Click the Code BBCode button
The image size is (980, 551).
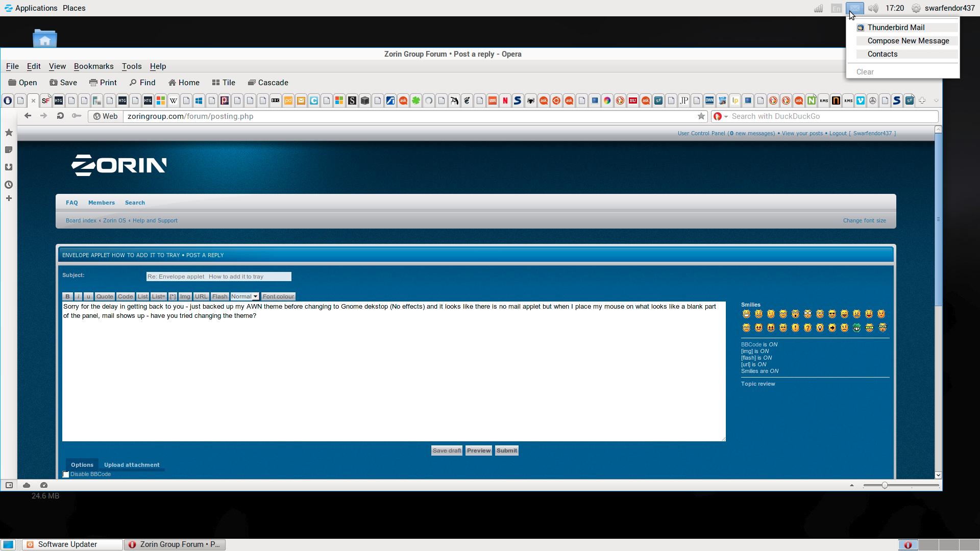pyautogui.click(x=125, y=296)
